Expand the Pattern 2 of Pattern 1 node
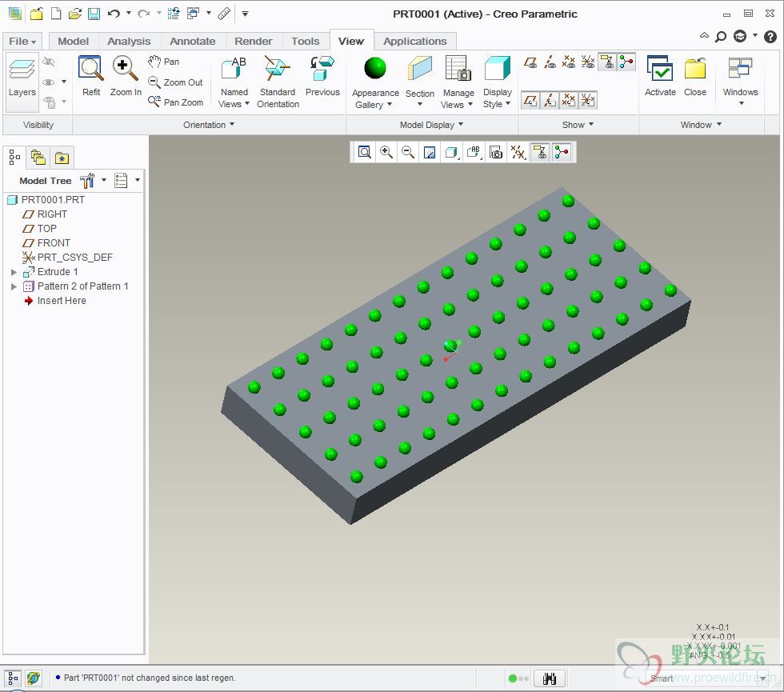Viewport: 784px width, 692px height. click(14, 286)
